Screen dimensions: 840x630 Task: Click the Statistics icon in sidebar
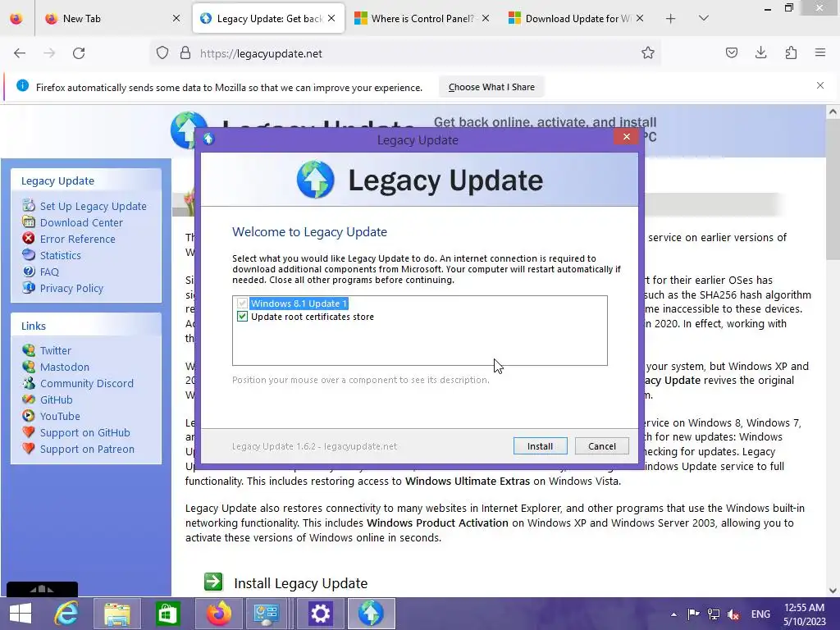[x=29, y=254]
